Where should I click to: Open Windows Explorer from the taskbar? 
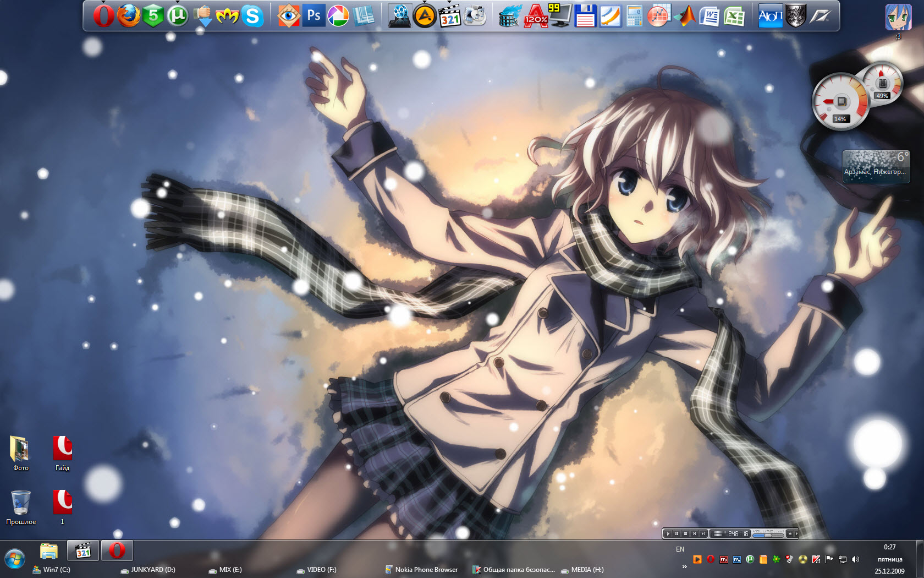click(x=49, y=550)
